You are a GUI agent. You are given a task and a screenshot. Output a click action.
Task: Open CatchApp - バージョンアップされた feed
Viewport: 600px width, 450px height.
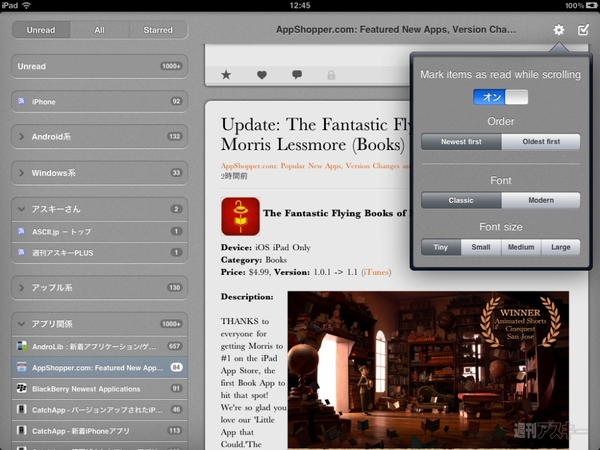point(99,409)
